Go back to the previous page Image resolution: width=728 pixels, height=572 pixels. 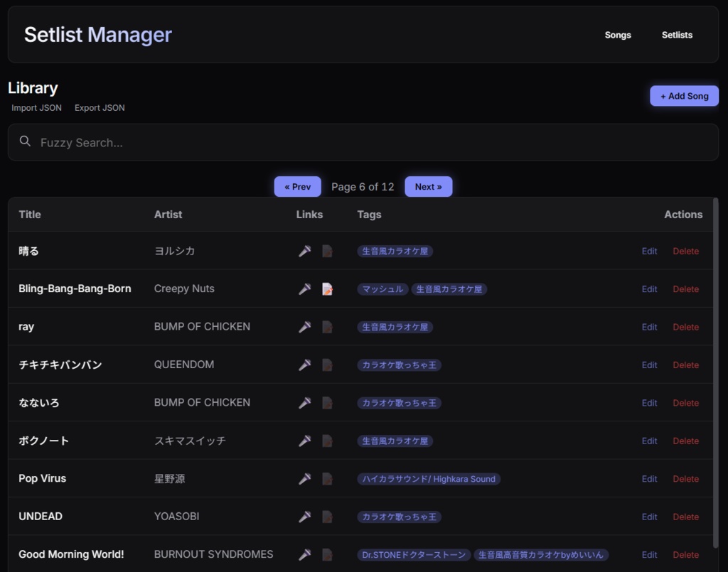[x=297, y=186]
